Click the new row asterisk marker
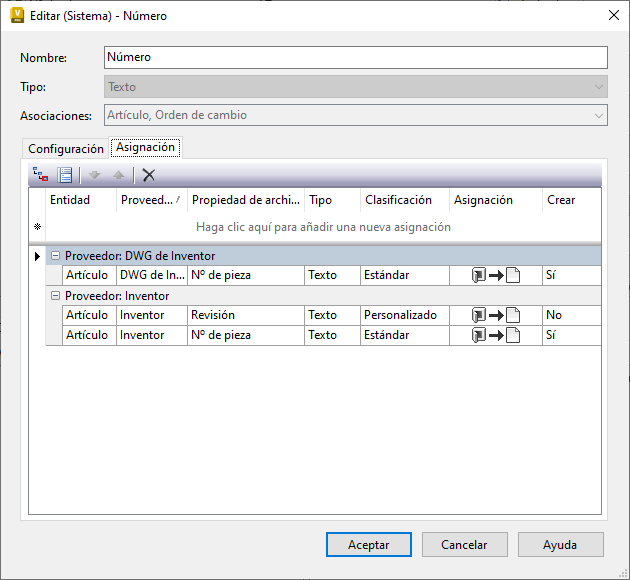 [x=37, y=227]
